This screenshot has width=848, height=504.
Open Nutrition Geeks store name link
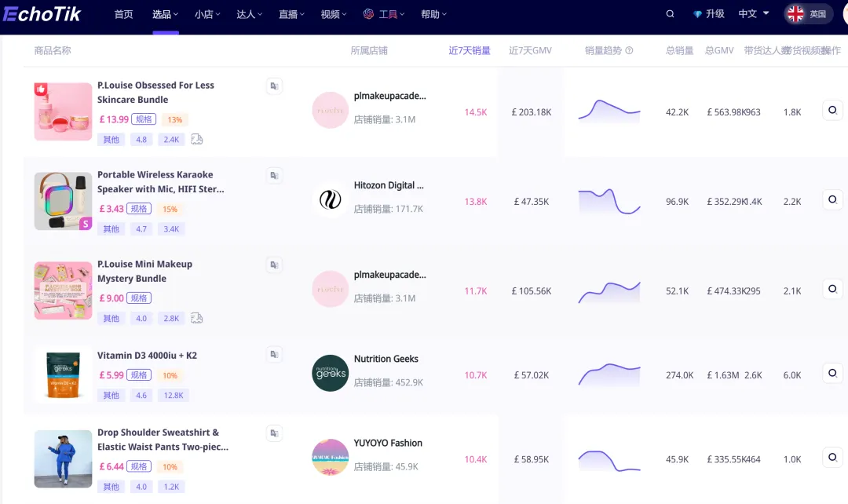tap(386, 359)
